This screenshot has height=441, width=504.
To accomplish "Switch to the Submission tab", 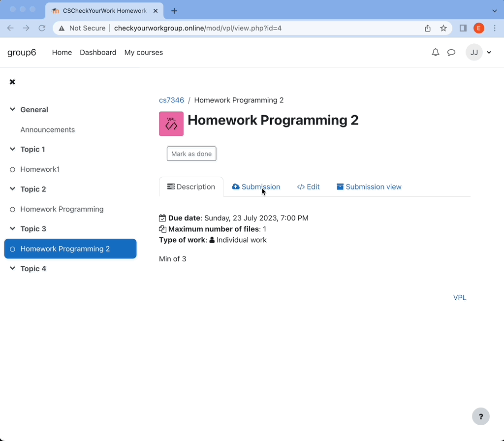I will pyautogui.click(x=256, y=187).
